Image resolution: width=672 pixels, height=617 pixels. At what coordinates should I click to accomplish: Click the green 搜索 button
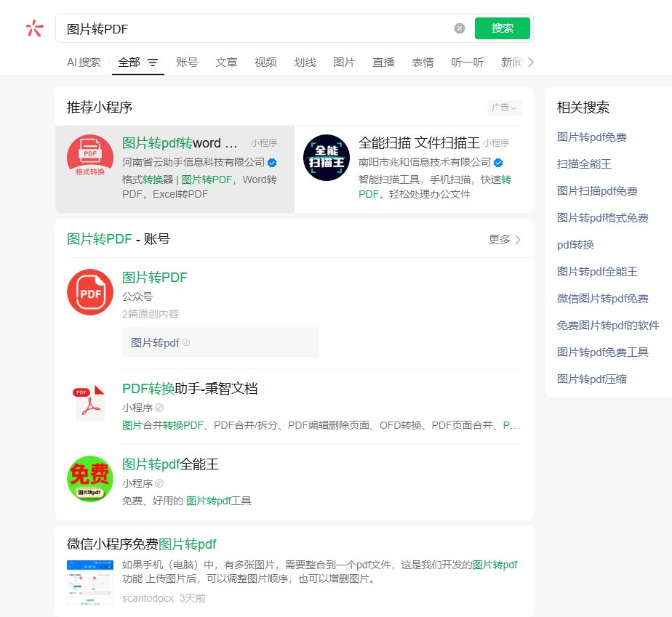point(503,28)
